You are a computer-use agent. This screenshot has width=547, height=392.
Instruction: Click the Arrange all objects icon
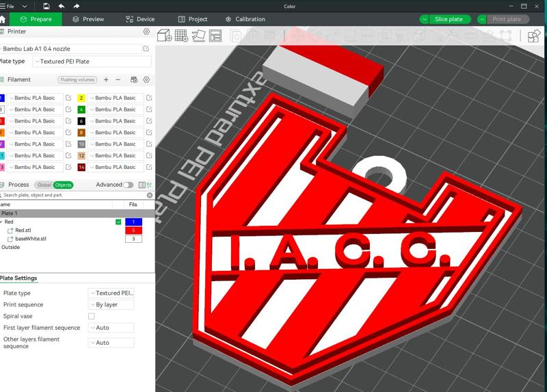(215, 36)
